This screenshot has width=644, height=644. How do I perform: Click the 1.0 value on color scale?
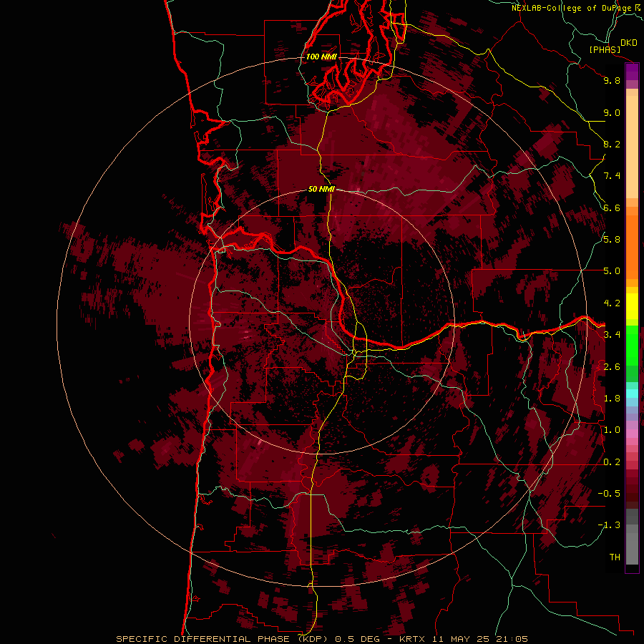[x=612, y=430]
